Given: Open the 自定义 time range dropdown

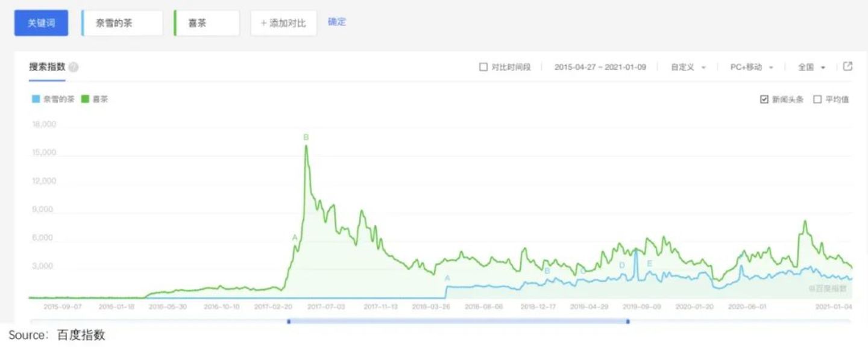Looking at the screenshot, I should click(x=688, y=67).
